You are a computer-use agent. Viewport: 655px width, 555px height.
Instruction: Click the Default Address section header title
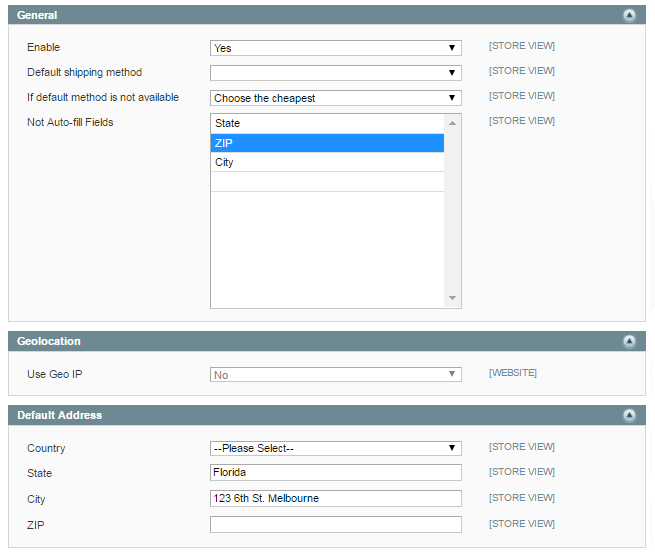coord(59,415)
